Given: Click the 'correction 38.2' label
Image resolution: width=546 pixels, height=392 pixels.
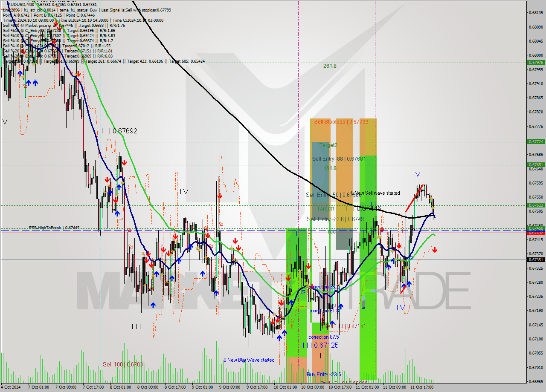Looking at the screenshot, I should [324, 287].
